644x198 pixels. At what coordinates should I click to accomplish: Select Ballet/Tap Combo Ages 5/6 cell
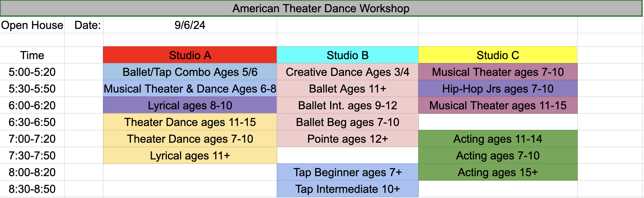(190, 72)
